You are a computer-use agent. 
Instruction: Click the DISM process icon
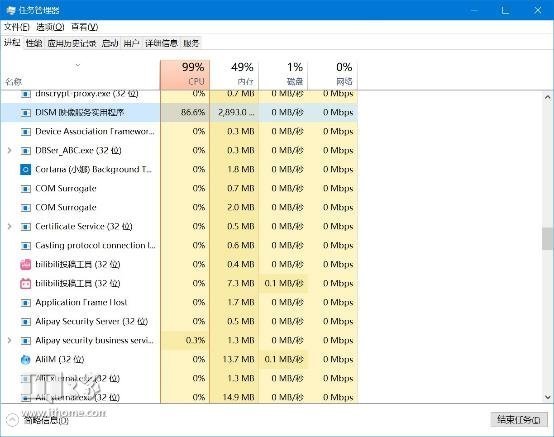25,113
